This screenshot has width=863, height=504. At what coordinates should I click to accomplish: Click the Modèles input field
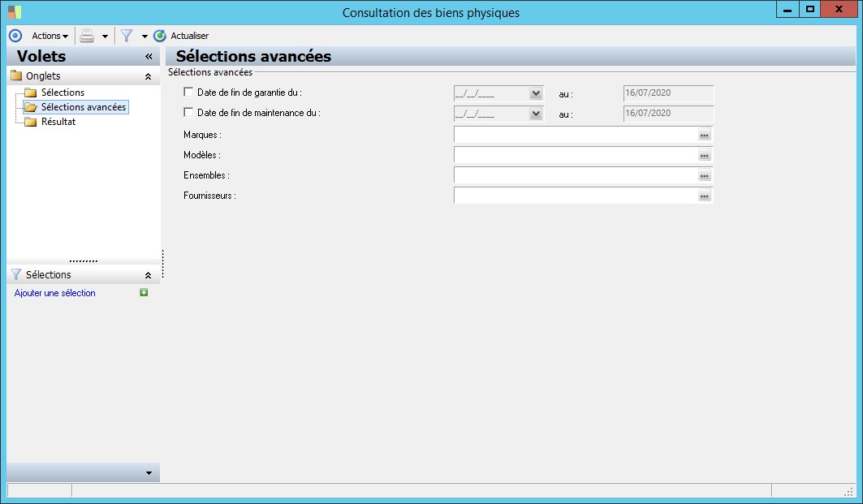click(575, 155)
